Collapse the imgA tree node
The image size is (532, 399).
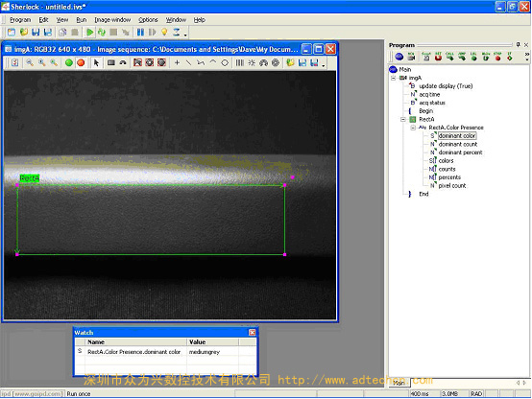(393, 78)
